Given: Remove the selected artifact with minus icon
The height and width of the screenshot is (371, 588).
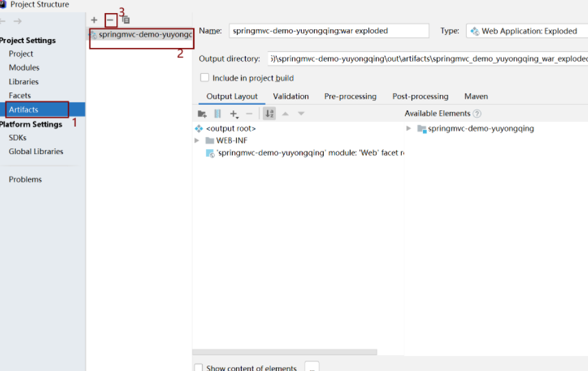Looking at the screenshot, I should (x=110, y=20).
